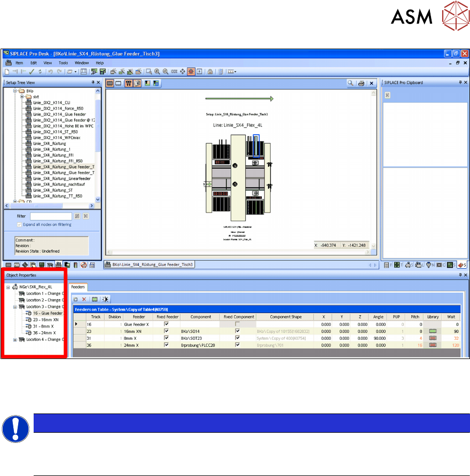Click the clear clipboard X icon

(x=387, y=95)
